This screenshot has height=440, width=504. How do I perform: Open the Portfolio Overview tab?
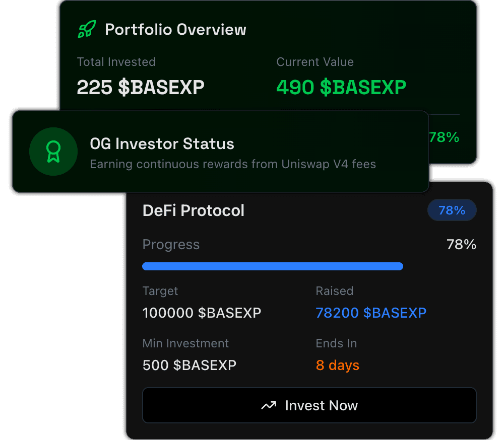coord(175,29)
